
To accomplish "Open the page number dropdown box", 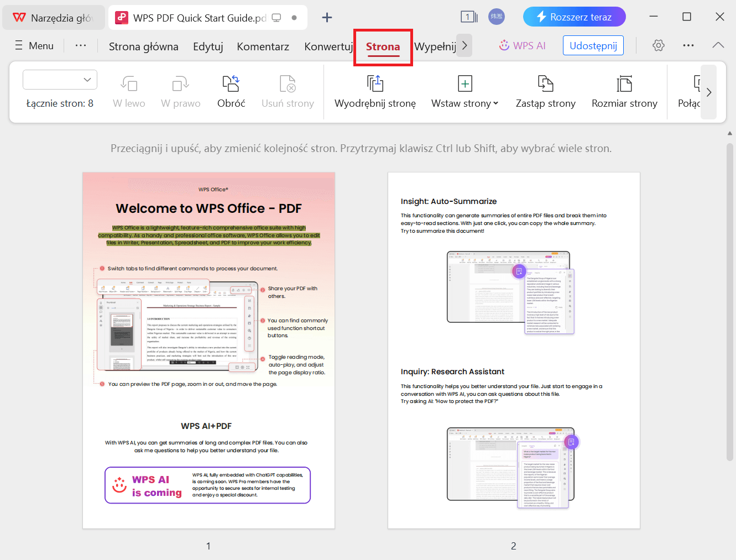I will tap(60, 80).
